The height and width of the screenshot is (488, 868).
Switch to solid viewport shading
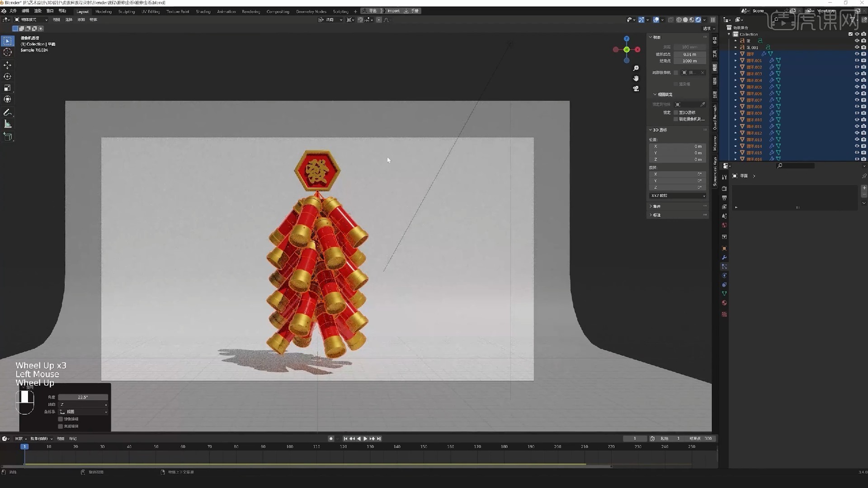685,20
